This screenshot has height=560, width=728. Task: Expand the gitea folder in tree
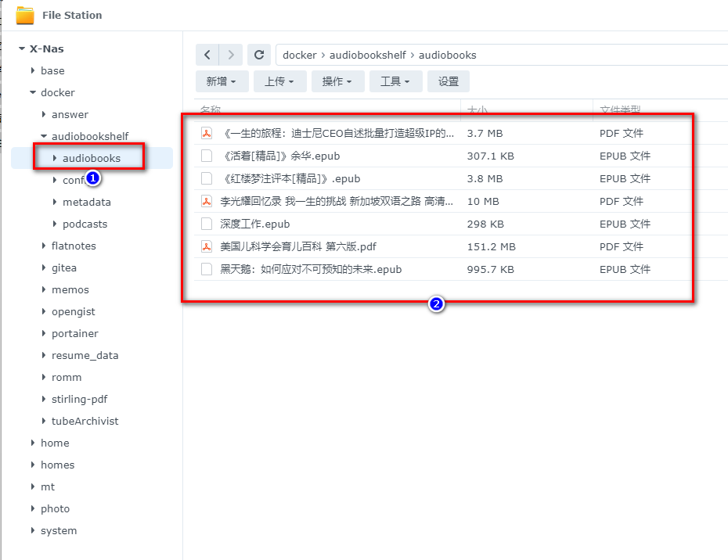[x=44, y=268]
